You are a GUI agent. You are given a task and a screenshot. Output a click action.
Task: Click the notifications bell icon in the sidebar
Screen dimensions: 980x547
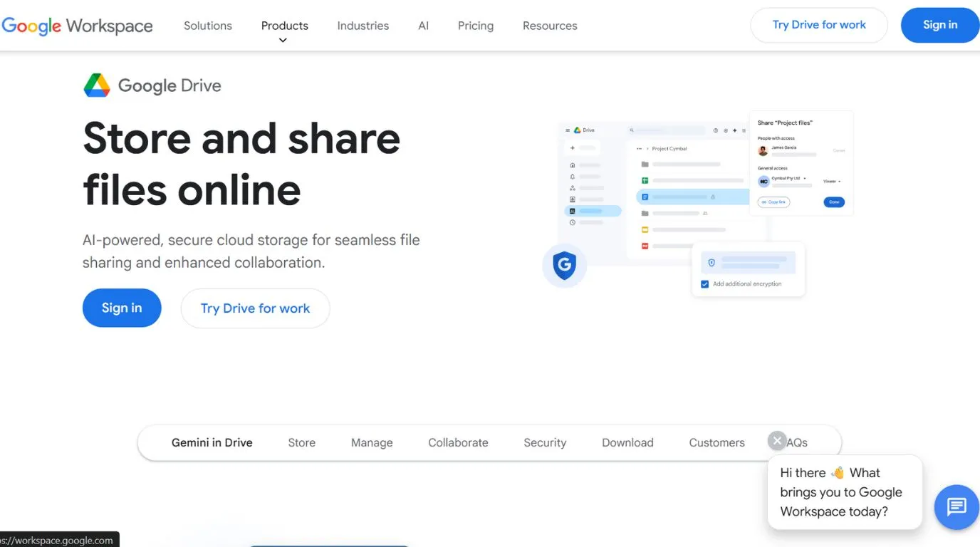pyautogui.click(x=572, y=177)
